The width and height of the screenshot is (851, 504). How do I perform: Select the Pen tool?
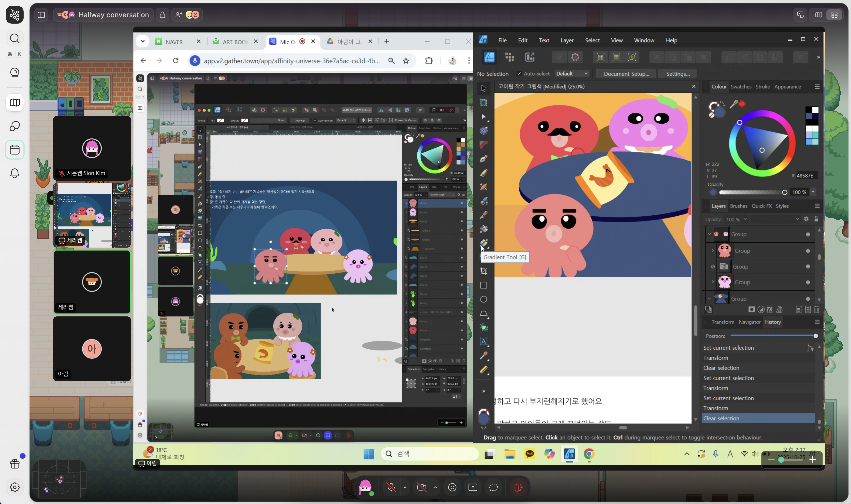(x=484, y=159)
